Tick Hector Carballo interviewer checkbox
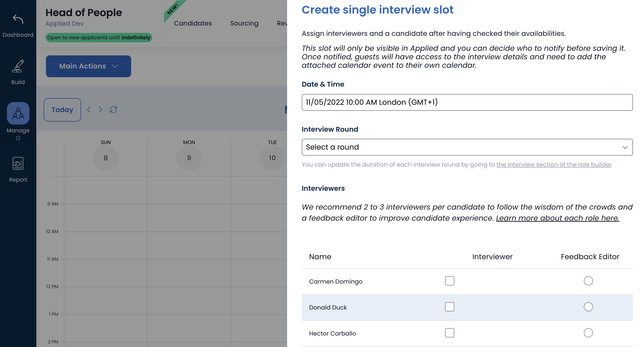644x347 pixels. [449, 333]
